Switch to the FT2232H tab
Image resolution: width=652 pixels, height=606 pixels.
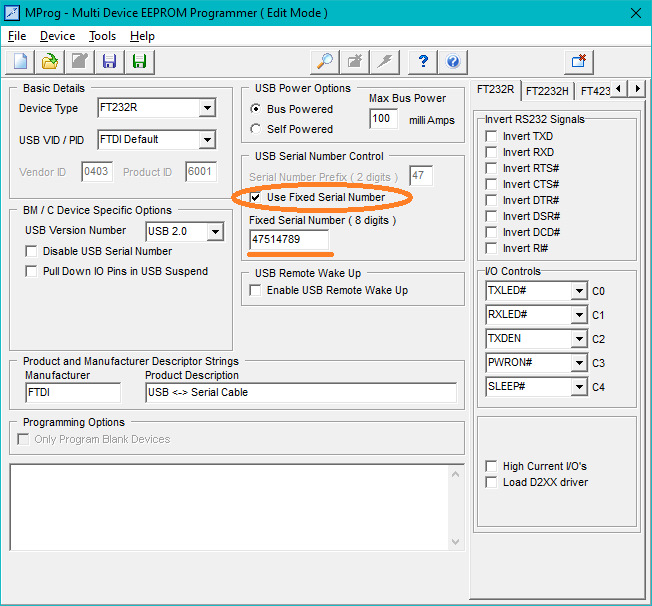tap(547, 91)
